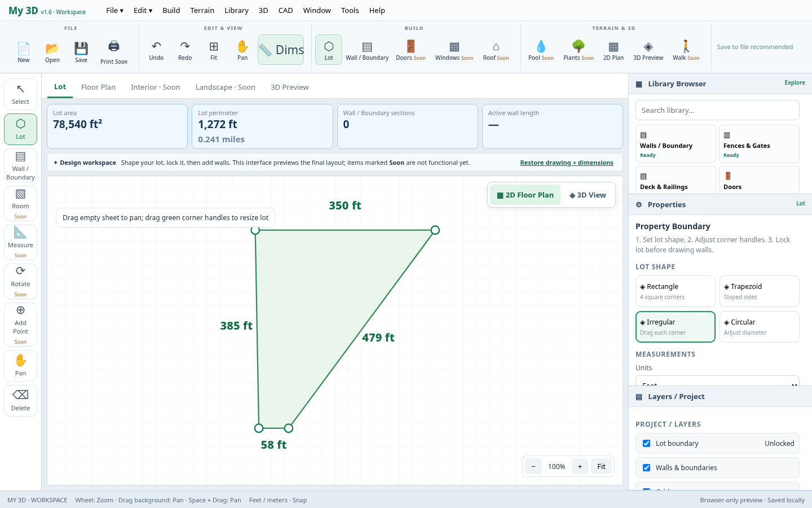The image size is (812, 508).
Task: Toggle the Walls & boundaries layer checkbox
Action: [x=647, y=468]
